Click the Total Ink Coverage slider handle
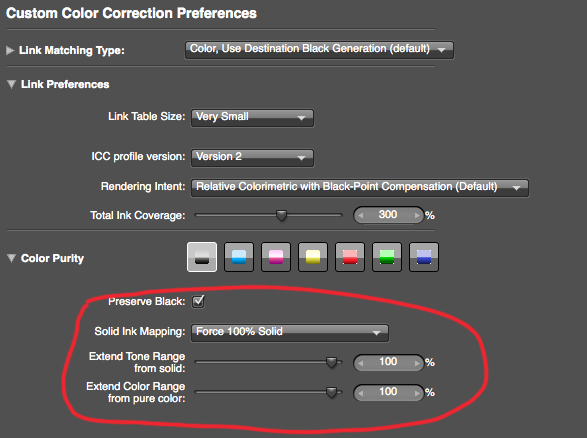 click(281, 215)
